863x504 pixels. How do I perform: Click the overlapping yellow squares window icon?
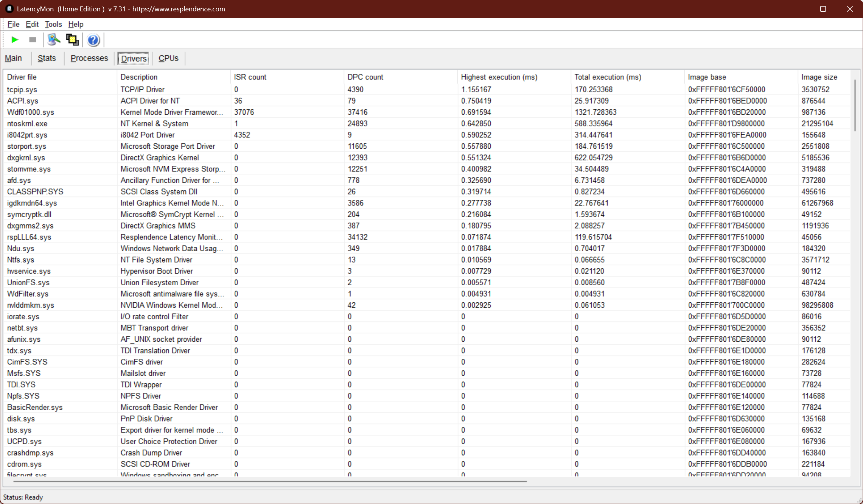[x=72, y=40]
